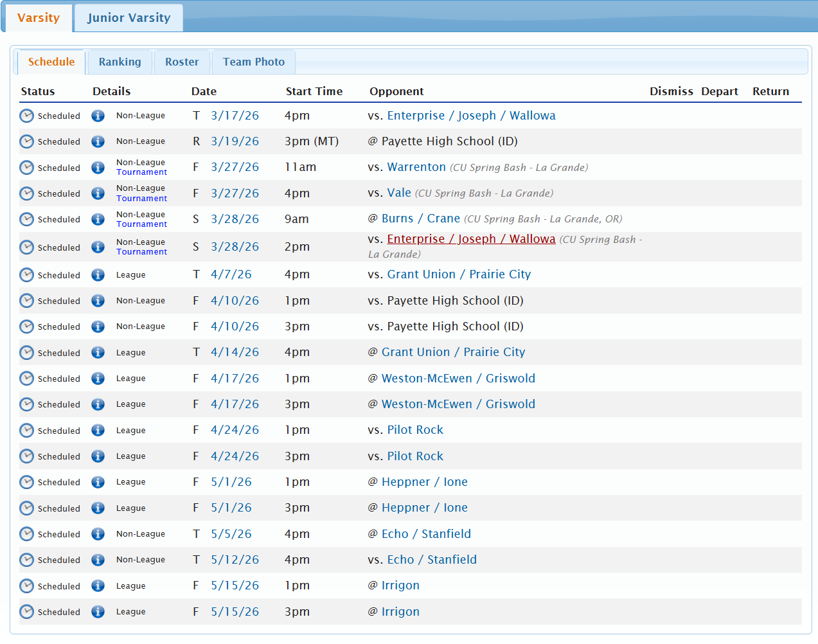Open info icon for Payette 3/19/26 game
818x644 pixels.
(x=98, y=141)
